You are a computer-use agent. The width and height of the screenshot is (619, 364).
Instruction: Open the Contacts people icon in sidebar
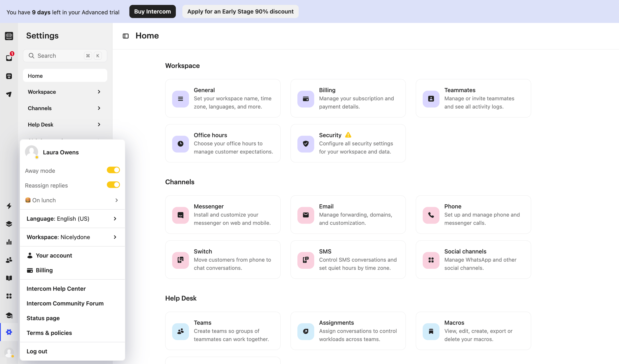(x=9, y=260)
